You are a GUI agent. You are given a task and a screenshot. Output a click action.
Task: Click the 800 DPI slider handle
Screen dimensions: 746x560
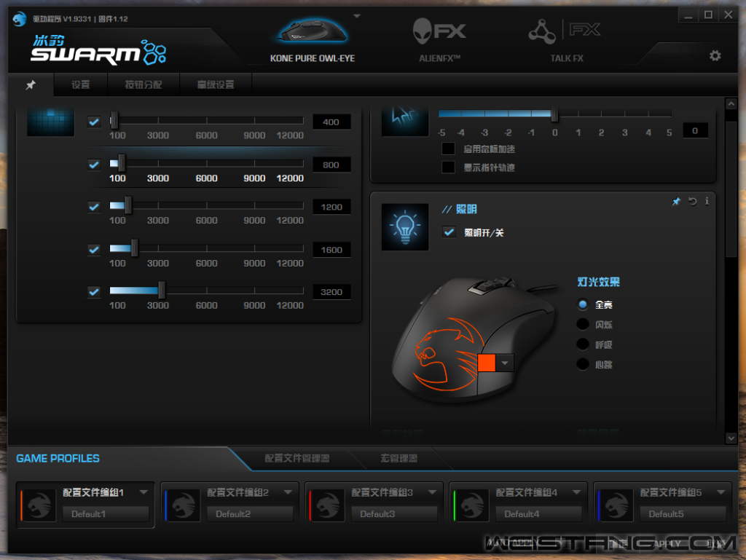[x=122, y=164]
